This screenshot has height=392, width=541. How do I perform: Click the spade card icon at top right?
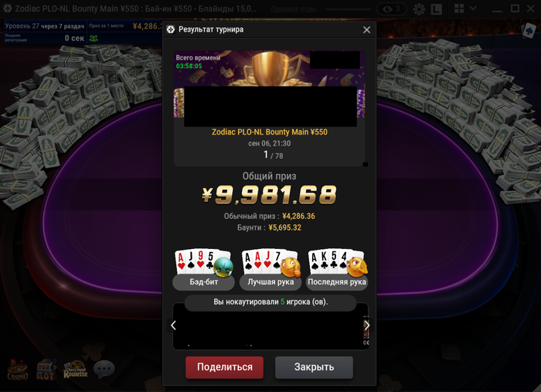pyautogui.click(x=529, y=31)
